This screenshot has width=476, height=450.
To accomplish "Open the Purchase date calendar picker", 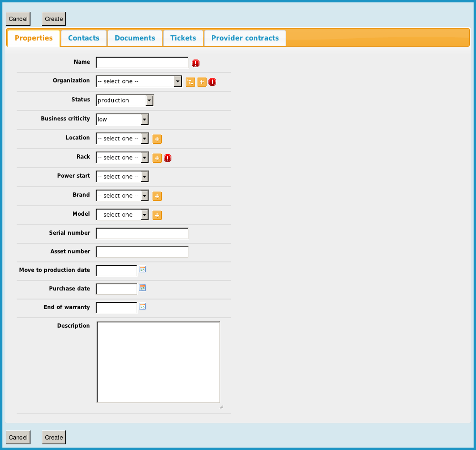I will 142,288.
